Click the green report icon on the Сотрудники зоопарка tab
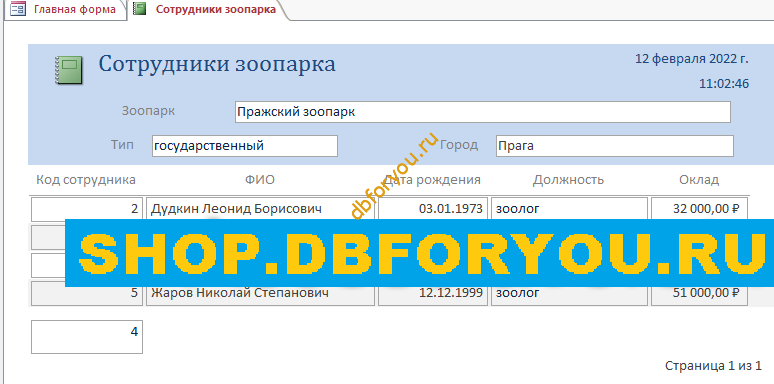Screen dimensions: 774x384 tap(140, 9)
